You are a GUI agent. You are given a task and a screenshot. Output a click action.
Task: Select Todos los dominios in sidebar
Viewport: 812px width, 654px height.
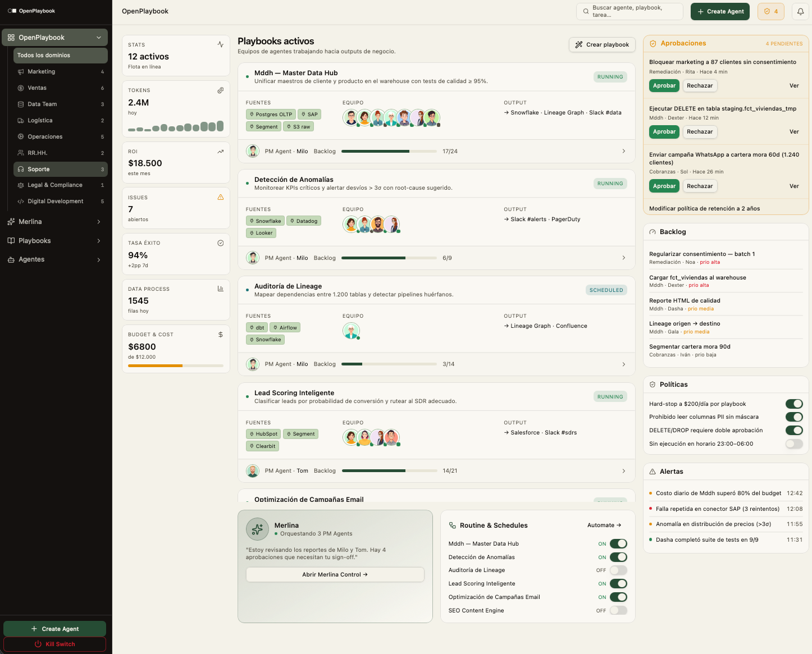pyautogui.click(x=61, y=56)
